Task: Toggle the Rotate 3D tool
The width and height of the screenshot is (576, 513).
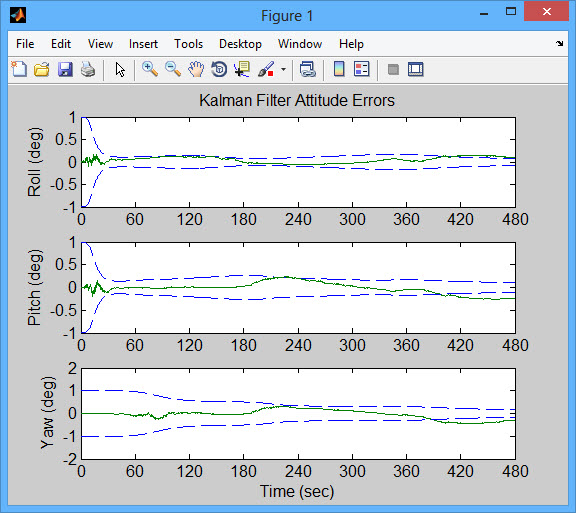Action: [x=219, y=69]
